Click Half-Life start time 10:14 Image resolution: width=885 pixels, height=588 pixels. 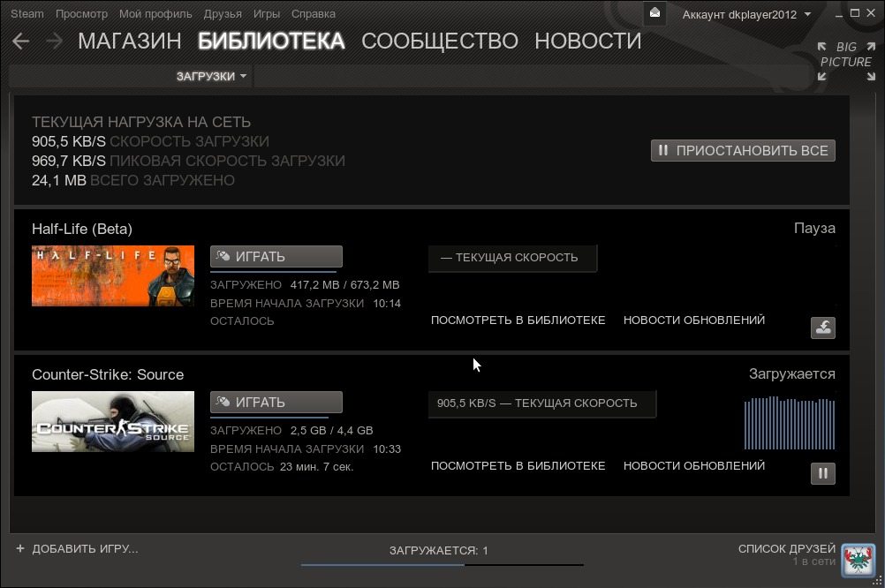pos(387,303)
